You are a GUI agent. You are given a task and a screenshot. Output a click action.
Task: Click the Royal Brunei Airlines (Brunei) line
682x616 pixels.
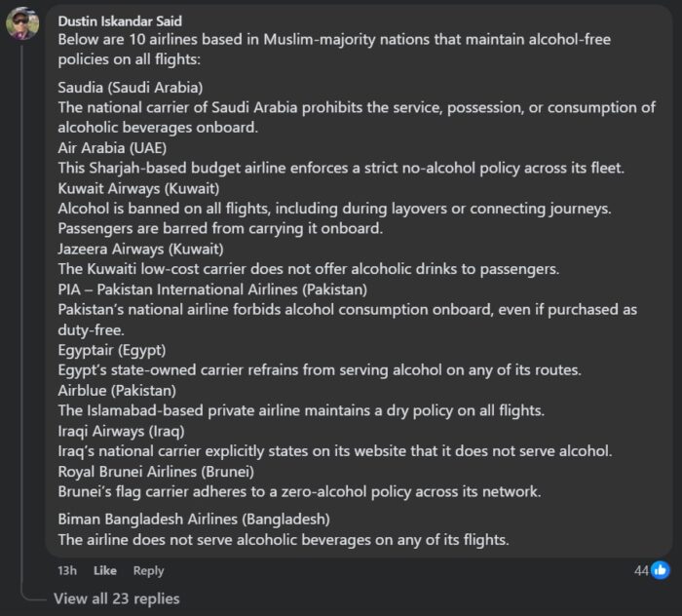152,471
